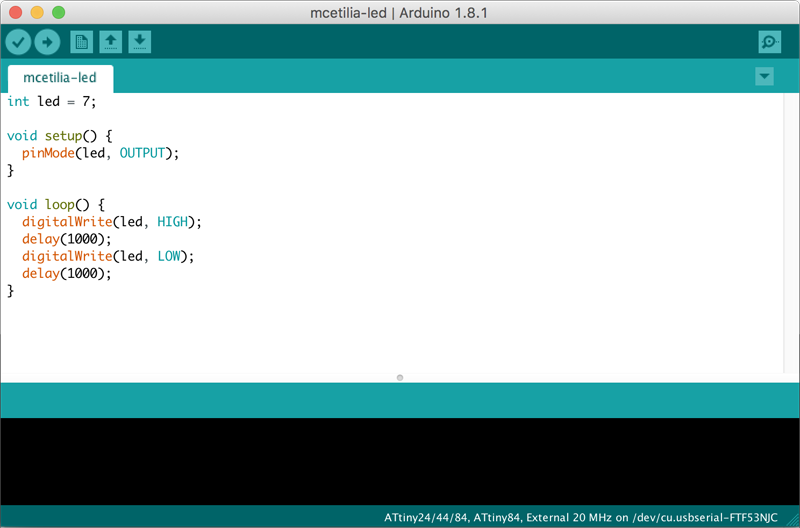This screenshot has width=800, height=528.
Task: Open the tab menu dropdown arrow
Action: click(x=764, y=77)
